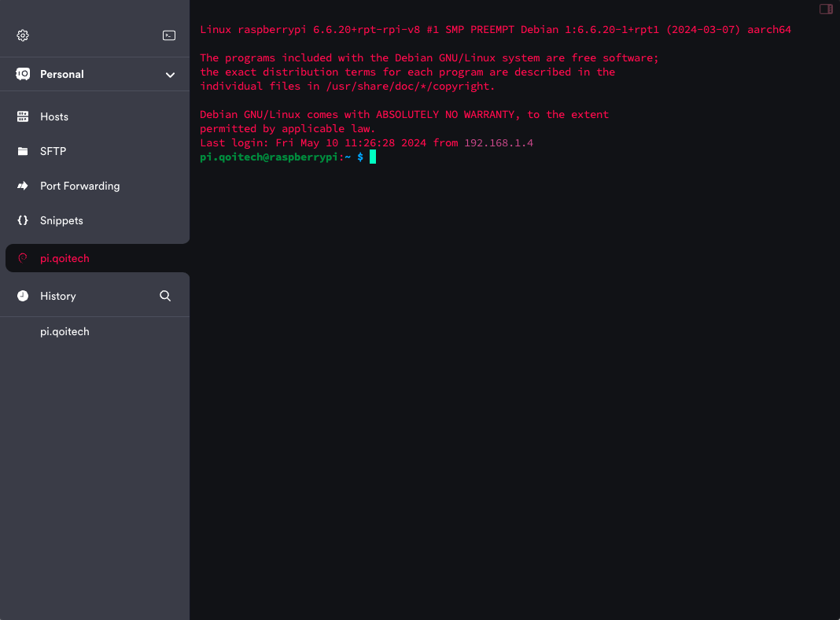
Task: Select pi.qoitech from the History list
Action: [x=64, y=331]
